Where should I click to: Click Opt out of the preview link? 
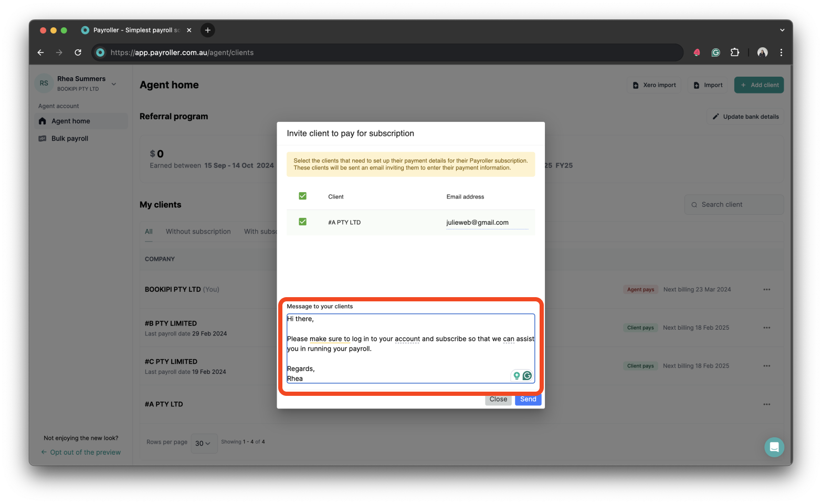[x=81, y=452]
